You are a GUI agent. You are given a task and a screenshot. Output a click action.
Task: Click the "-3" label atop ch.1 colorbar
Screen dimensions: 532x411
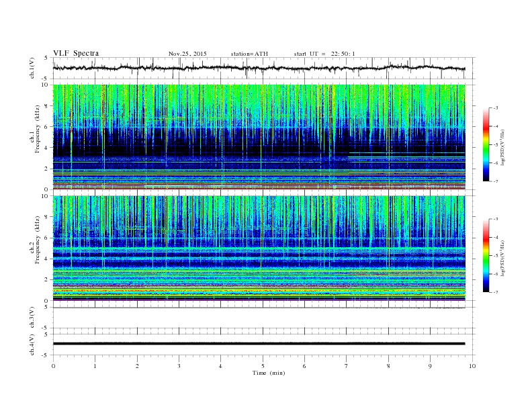pos(496,108)
